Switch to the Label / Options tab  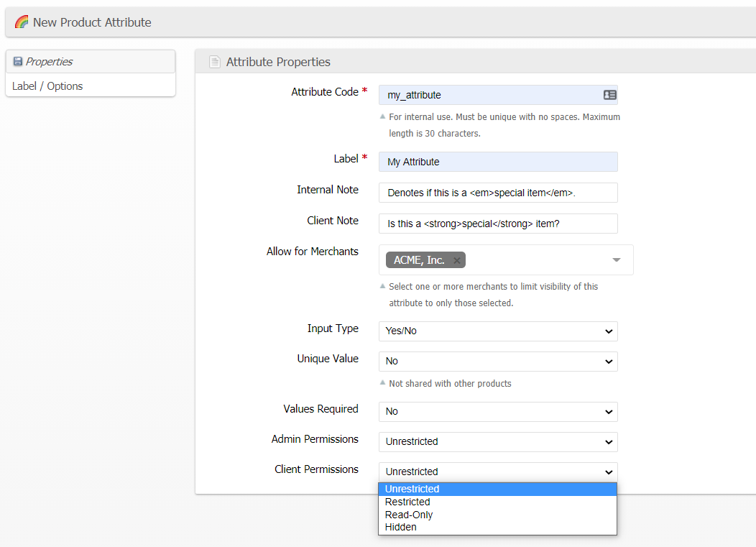point(47,86)
